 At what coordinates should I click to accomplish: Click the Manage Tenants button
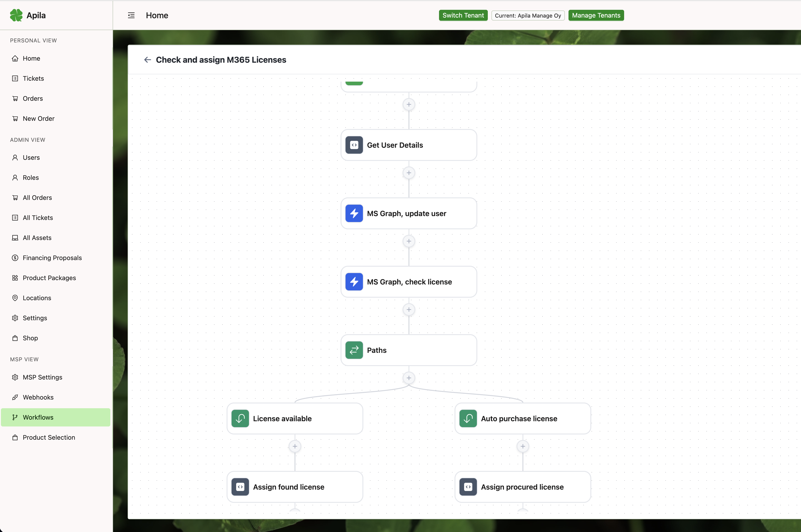(x=596, y=15)
